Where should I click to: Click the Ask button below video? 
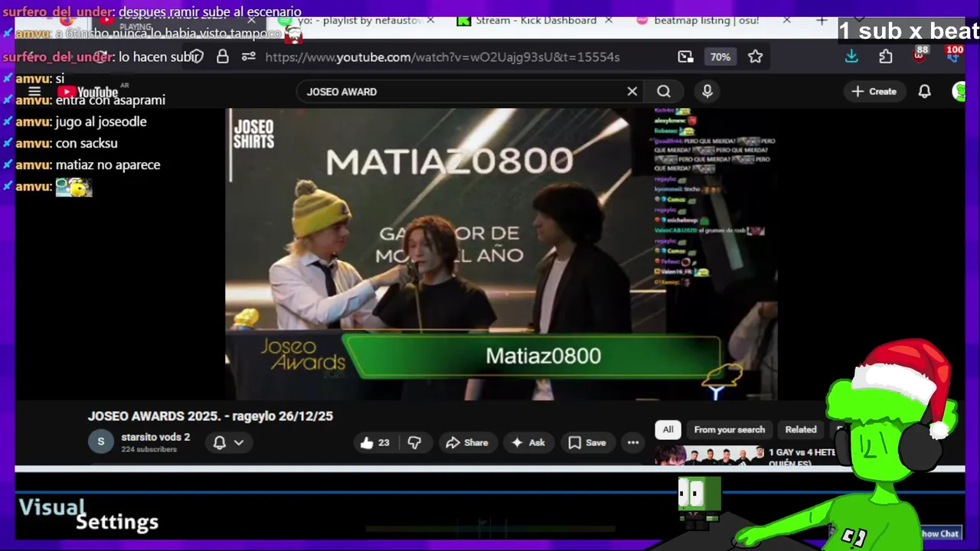[528, 442]
